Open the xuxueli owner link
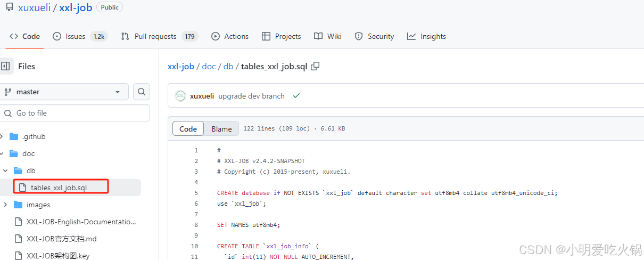 [x=35, y=7]
